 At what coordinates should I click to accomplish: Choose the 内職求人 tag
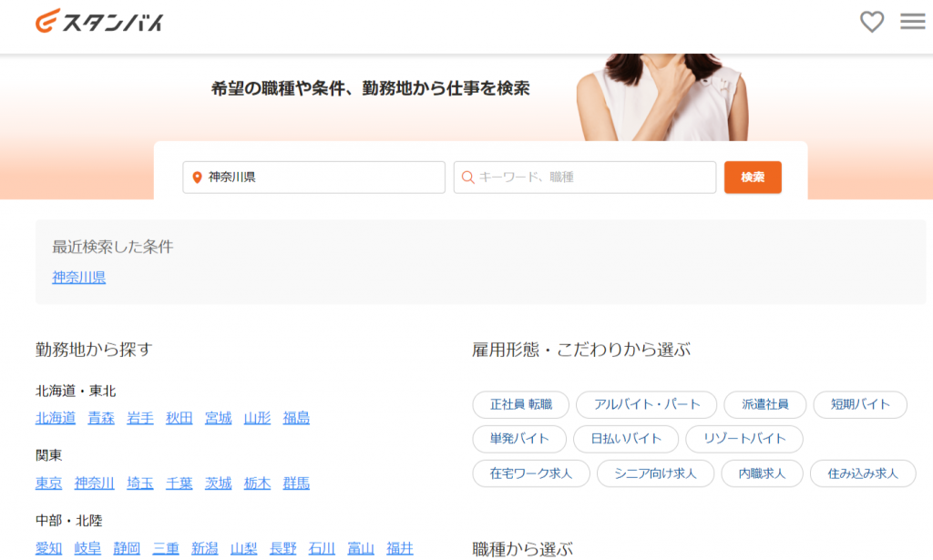click(763, 473)
